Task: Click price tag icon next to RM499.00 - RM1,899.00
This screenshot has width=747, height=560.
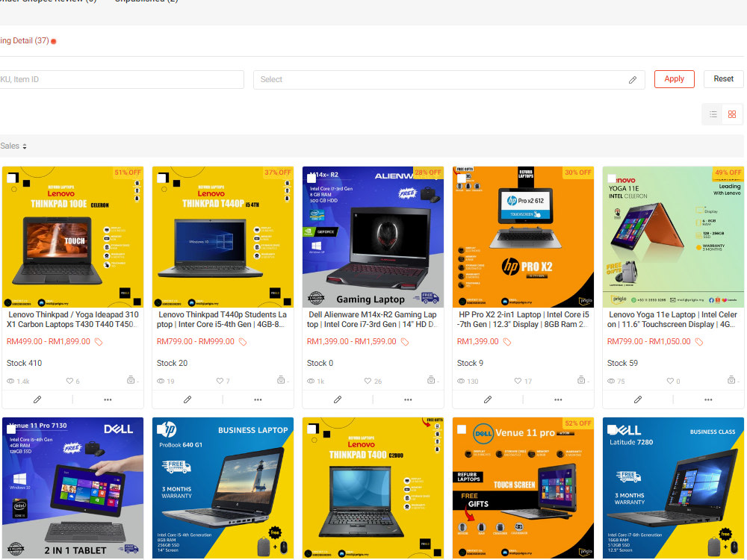Action: click(x=99, y=342)
